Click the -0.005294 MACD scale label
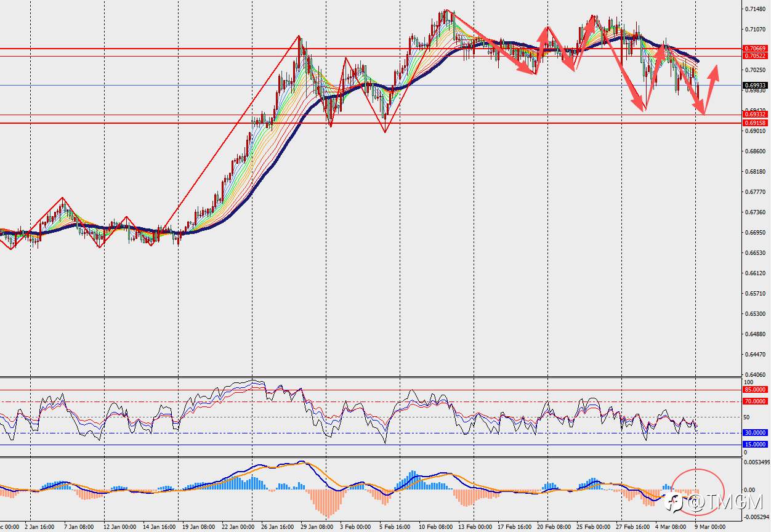The image size is (771, 532). 756,517
